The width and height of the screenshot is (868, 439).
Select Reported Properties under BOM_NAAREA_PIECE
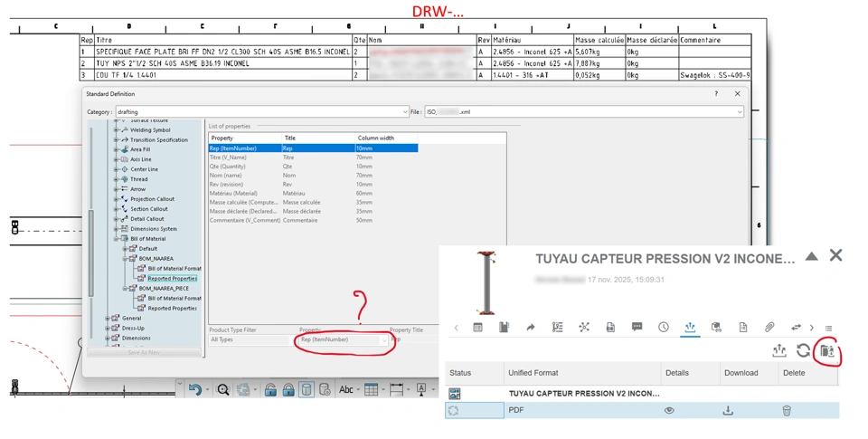pyautogui.click(x=172, y=308)
